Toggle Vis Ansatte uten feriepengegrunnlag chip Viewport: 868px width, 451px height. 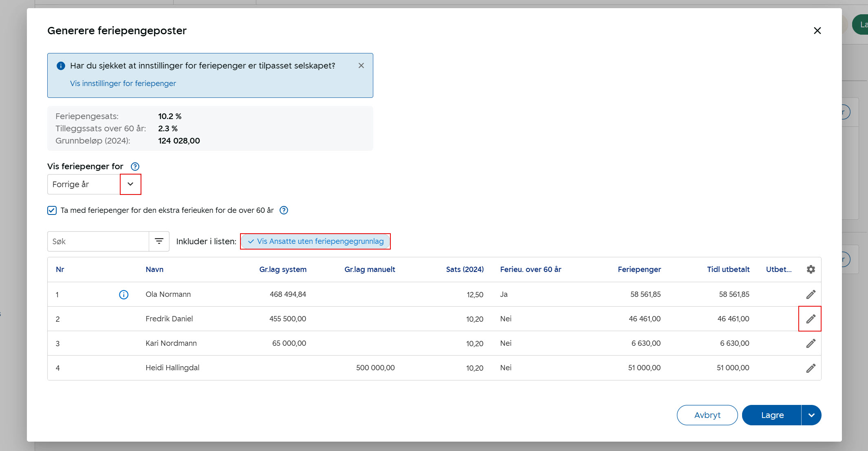point(315,241)
